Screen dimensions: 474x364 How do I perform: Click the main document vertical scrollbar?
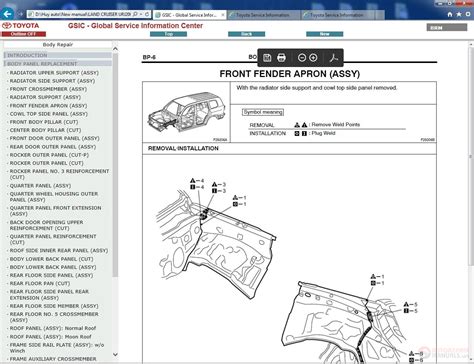tap(471, 155)
